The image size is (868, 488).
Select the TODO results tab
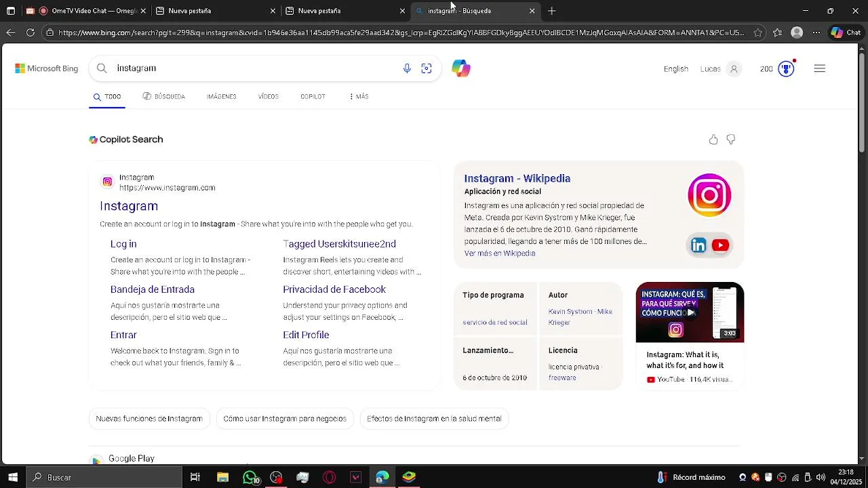point(107,97)
